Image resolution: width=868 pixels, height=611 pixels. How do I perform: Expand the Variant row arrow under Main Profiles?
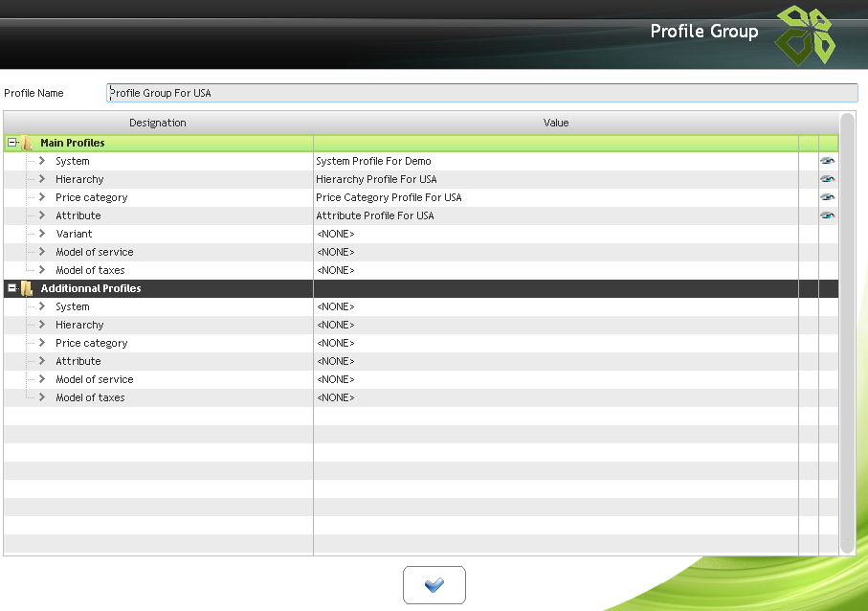[42, 234]
